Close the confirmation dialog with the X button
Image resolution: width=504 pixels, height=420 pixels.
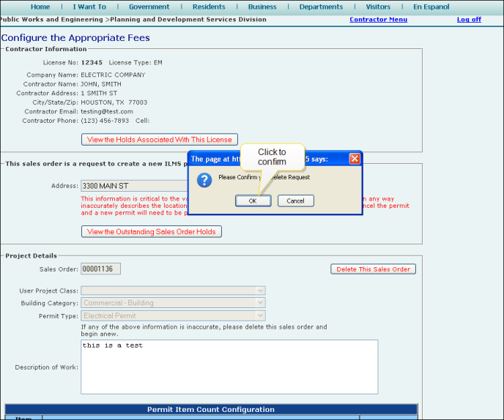(355, 159)
